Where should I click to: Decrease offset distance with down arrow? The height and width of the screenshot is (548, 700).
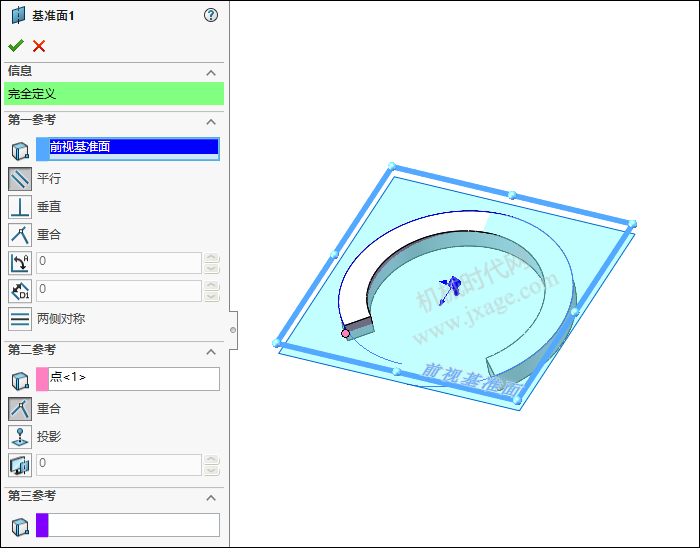click(212, 296)
